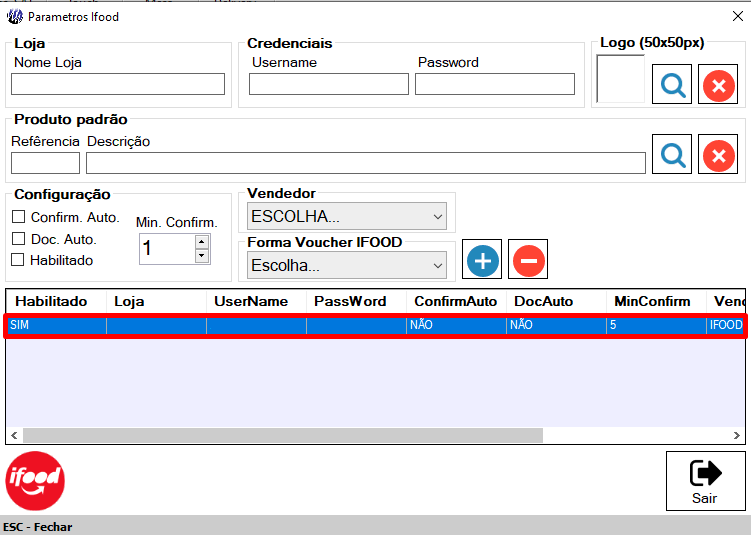Screen dimensions: 751x535
Task: Open the Forma Voucher IFOOD dropdown
Action: click(347, 265)
